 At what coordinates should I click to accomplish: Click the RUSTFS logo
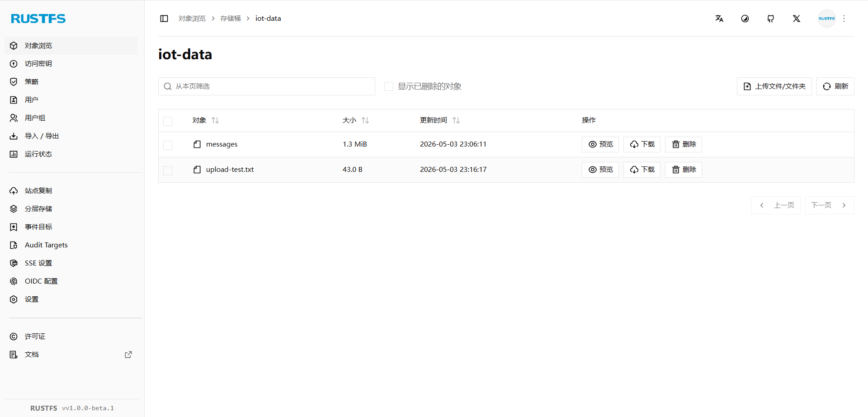(38, 19)
